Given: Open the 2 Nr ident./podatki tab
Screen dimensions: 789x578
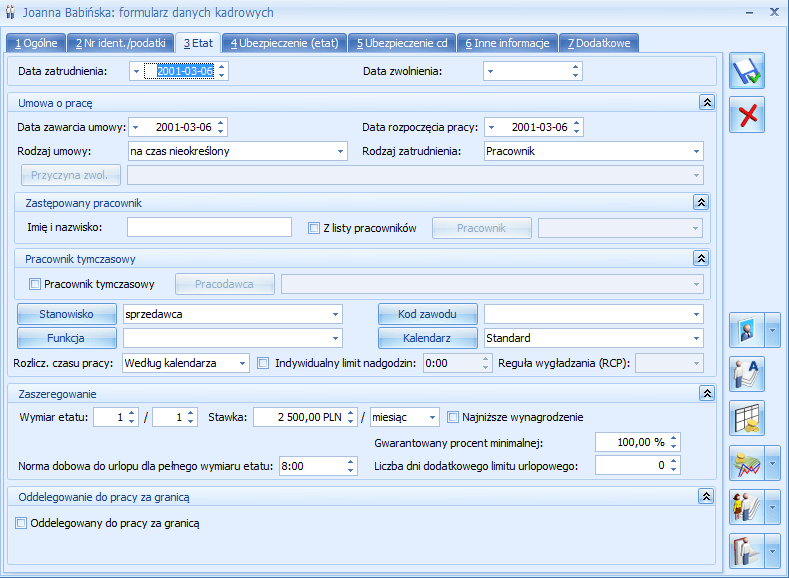Looking at the screenshot, I should coord(121,43).
